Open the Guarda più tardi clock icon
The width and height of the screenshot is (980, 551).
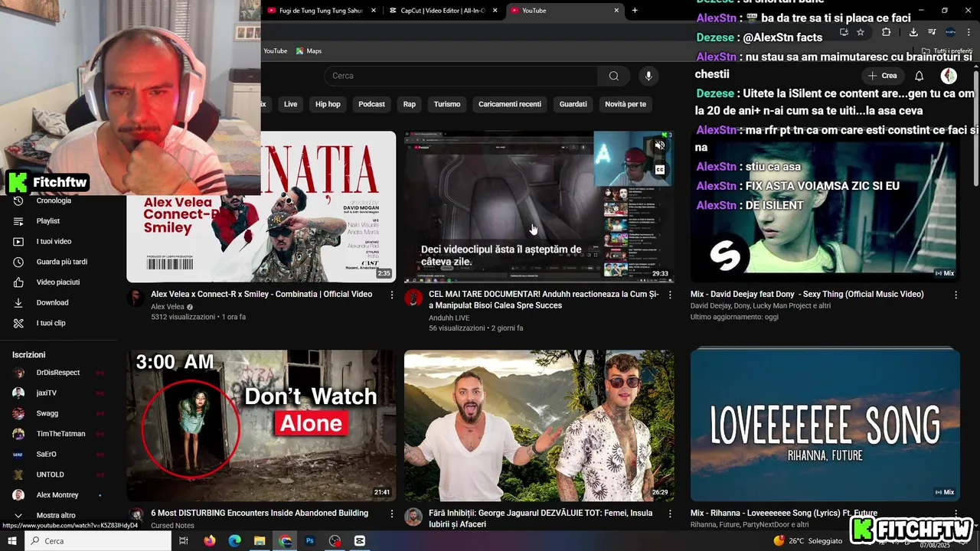click(18, 262)
